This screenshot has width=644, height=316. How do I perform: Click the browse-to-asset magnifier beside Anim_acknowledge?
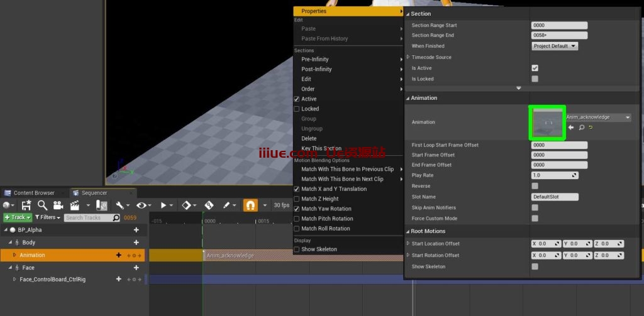click(x=581, y=128)
